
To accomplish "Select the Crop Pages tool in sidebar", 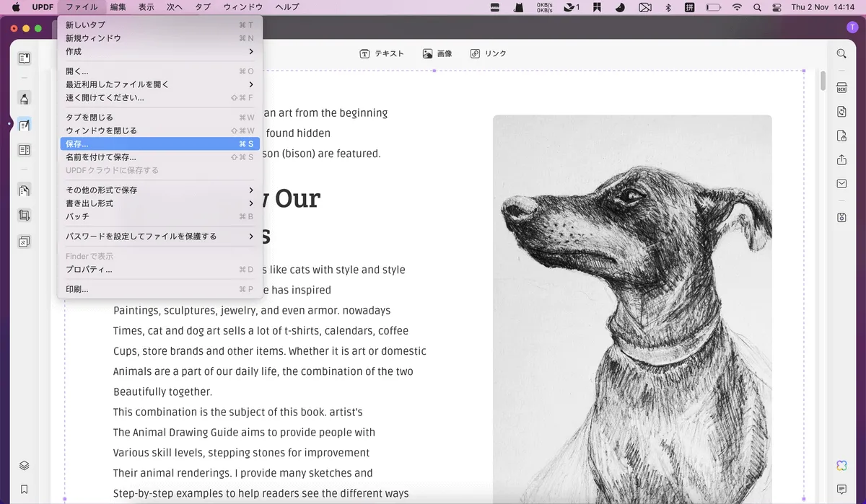I will point(24,216).
